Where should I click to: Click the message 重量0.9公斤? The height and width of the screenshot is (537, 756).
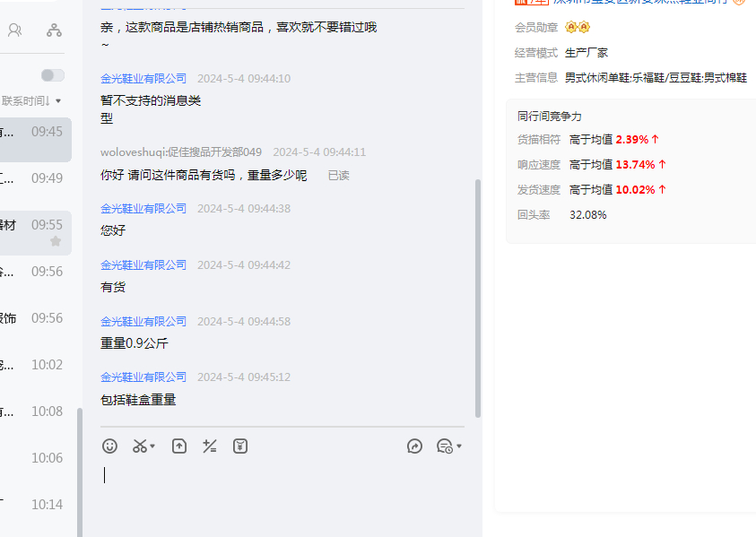click(x=134, y=343)
